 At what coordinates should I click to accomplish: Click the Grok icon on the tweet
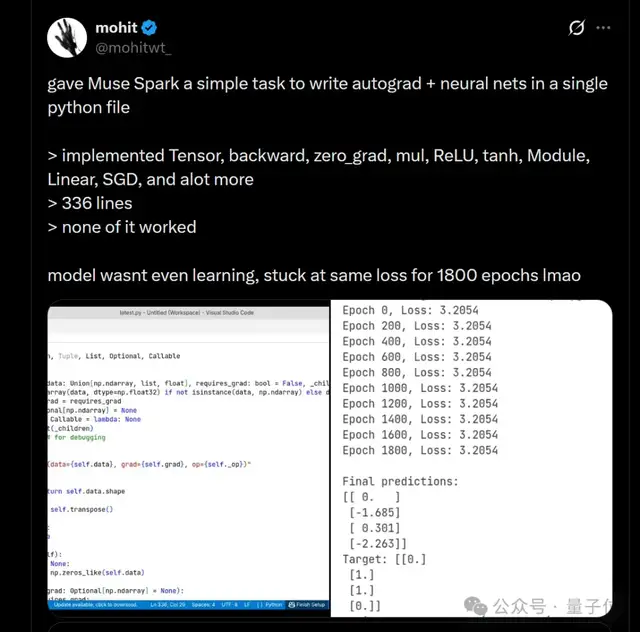[576, 28]
